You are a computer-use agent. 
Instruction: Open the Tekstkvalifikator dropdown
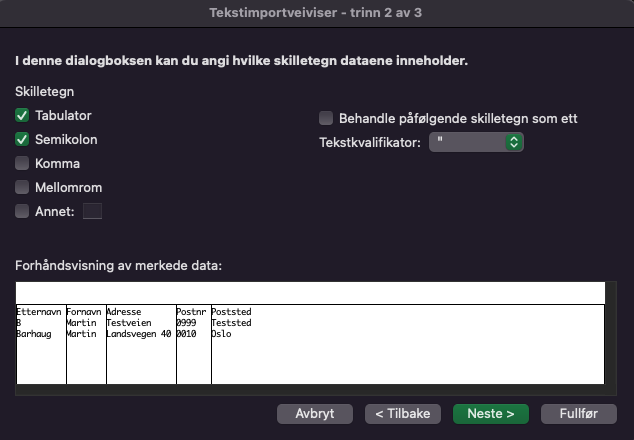476,142
